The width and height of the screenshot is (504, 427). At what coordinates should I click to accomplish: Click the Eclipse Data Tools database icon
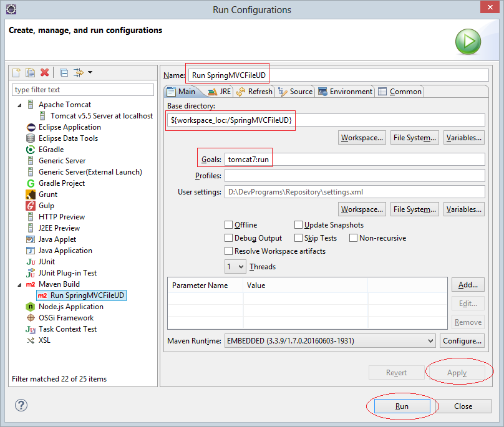click(x=31, y=138)
